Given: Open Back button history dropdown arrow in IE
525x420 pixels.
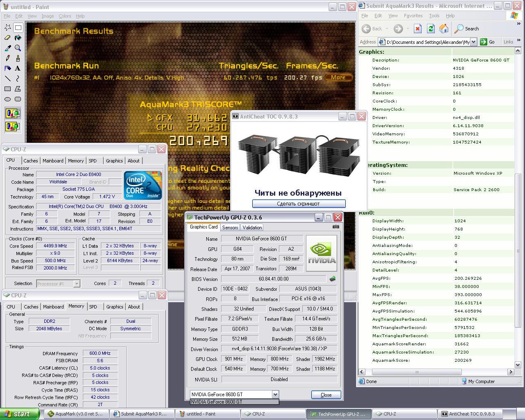Looking at the screenshot, I should coord(387,29).
